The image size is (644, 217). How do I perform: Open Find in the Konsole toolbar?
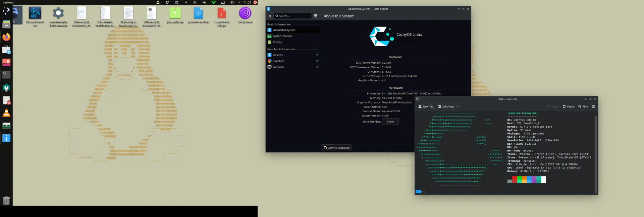tap(583, 106)
